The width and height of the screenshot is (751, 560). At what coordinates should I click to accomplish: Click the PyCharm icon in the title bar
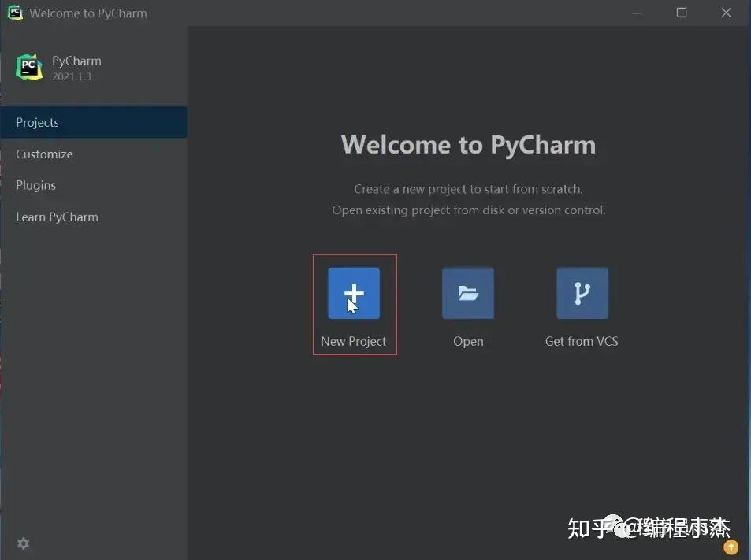(14, 13)
